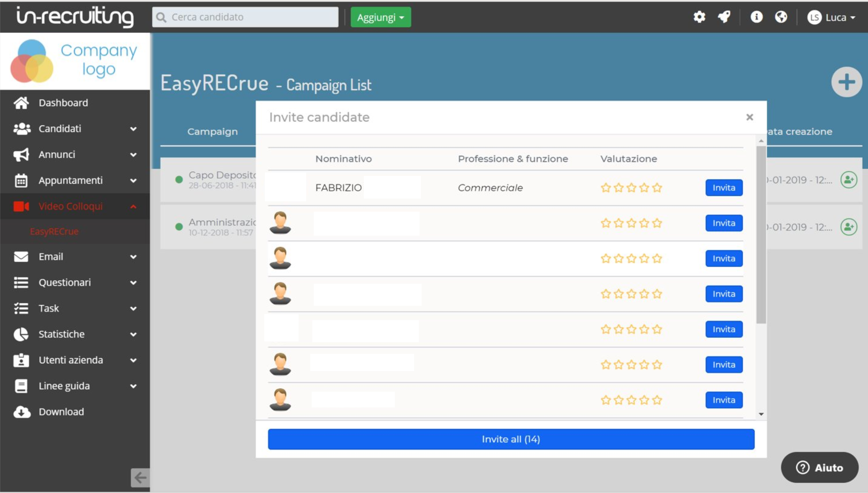The height and width of the screenshot is (493, 868).
Task: Open the Aggiungi dropdown button
Action: pyautogui.click(x=380, y=17)
